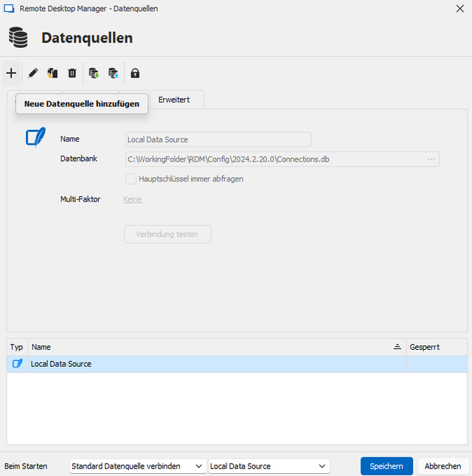Browse database path with ellipsis button
Viewport: 472px width, 476px height.
(x=431, y=159)
